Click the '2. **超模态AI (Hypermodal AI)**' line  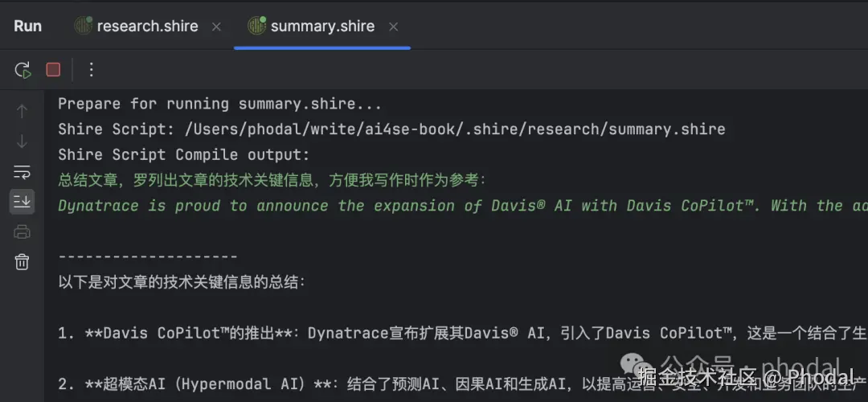[463, 384]
